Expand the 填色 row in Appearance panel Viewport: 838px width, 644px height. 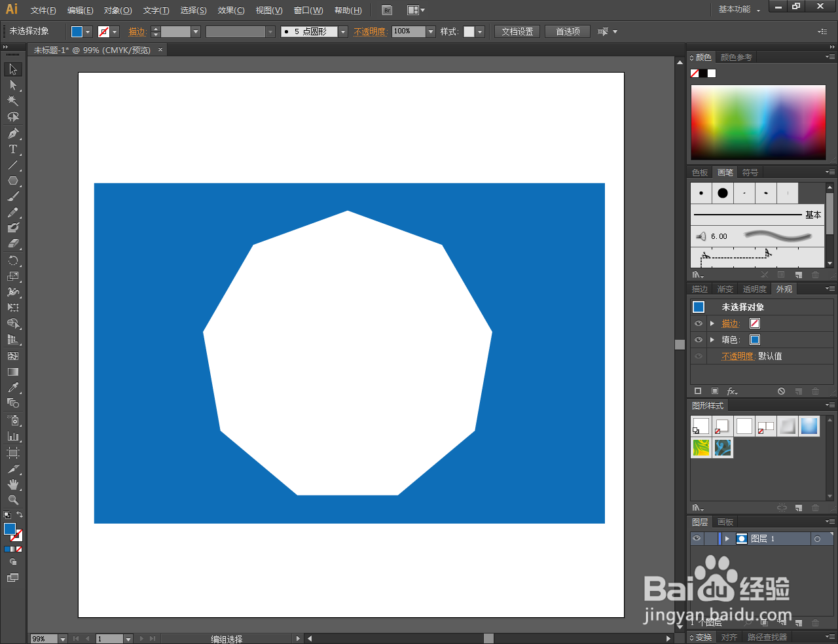pyautogui.click(x=712, y=340)
